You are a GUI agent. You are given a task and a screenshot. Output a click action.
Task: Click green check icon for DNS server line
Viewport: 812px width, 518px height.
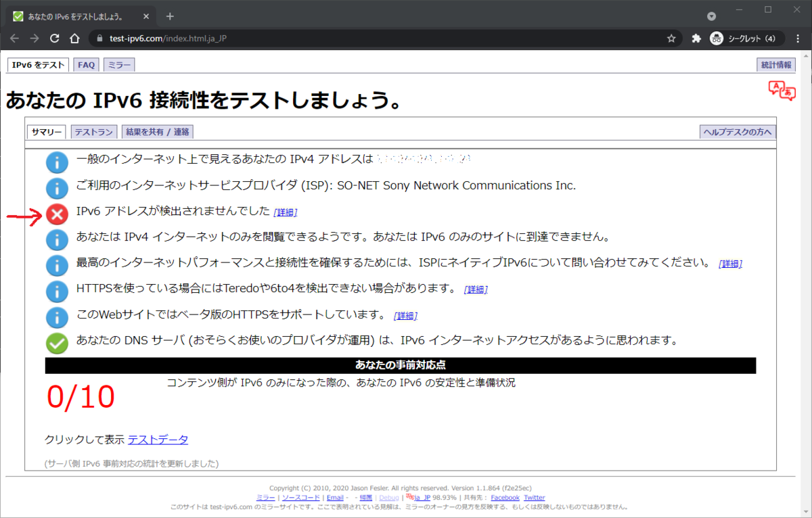coord(58,343)
